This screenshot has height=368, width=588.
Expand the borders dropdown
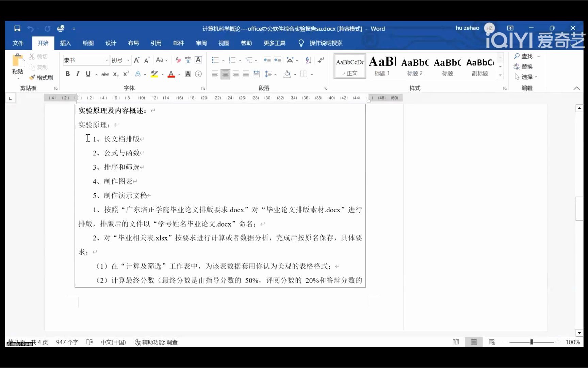312,74
